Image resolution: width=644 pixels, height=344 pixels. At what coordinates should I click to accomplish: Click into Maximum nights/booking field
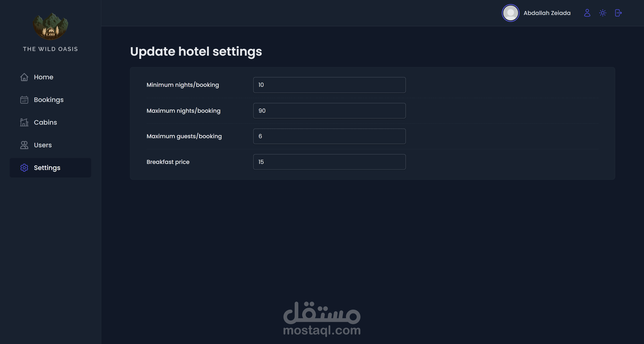[329, 111]
